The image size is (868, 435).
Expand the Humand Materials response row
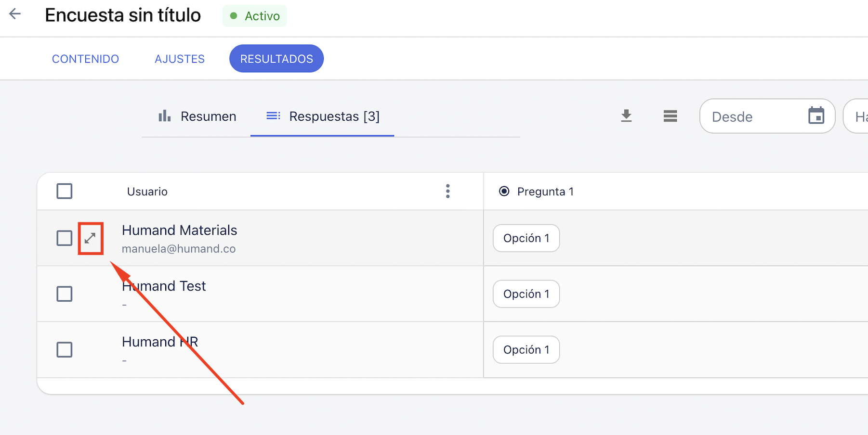(91, 238)
